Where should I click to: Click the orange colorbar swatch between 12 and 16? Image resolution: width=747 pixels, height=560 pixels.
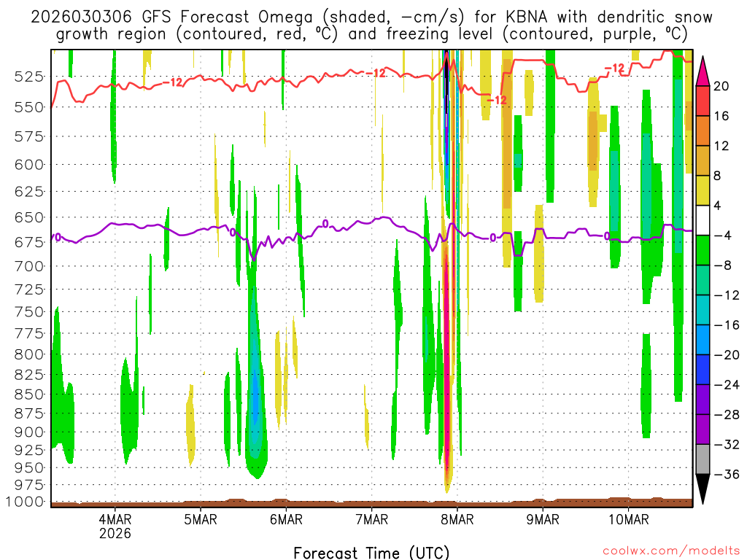(x=703, y=131)
